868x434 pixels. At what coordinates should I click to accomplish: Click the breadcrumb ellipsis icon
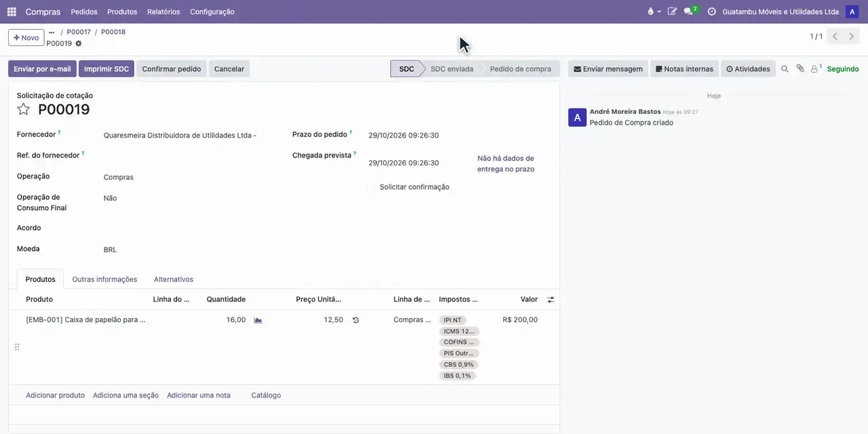pyautogui.click(x=52, y=32)
